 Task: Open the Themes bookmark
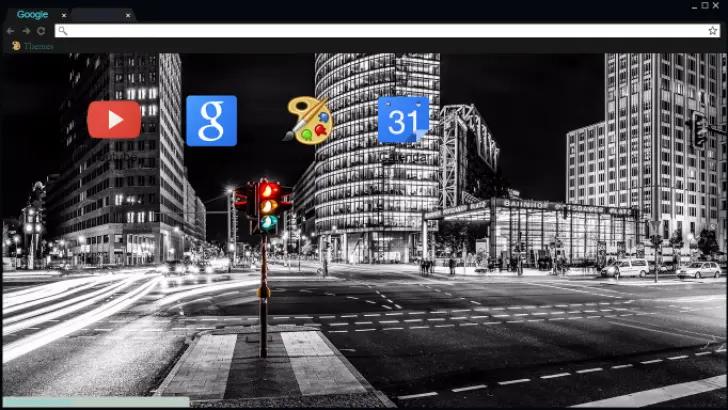pyautogui.click(x=39, y=46)
